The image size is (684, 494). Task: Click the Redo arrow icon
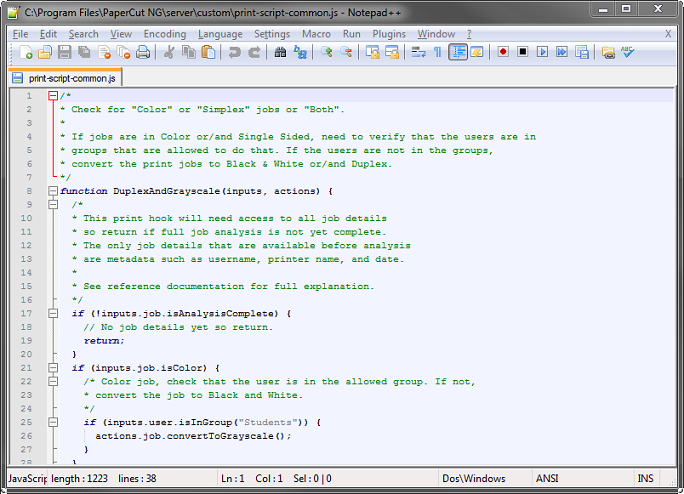click(254, 52)
